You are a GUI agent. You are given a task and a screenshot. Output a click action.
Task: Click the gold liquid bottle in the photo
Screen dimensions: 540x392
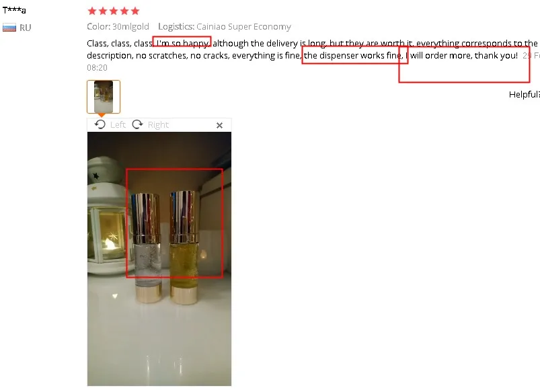[184, 248]
